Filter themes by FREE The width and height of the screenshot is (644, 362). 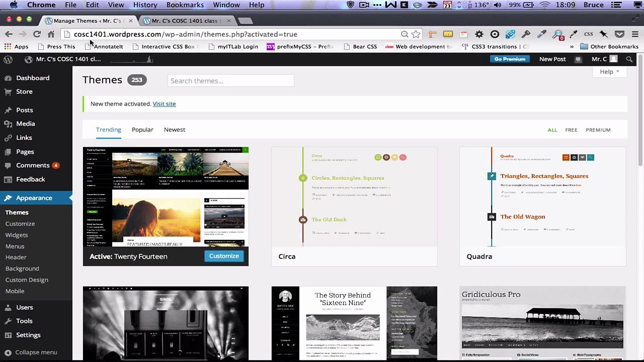point(571,130)
